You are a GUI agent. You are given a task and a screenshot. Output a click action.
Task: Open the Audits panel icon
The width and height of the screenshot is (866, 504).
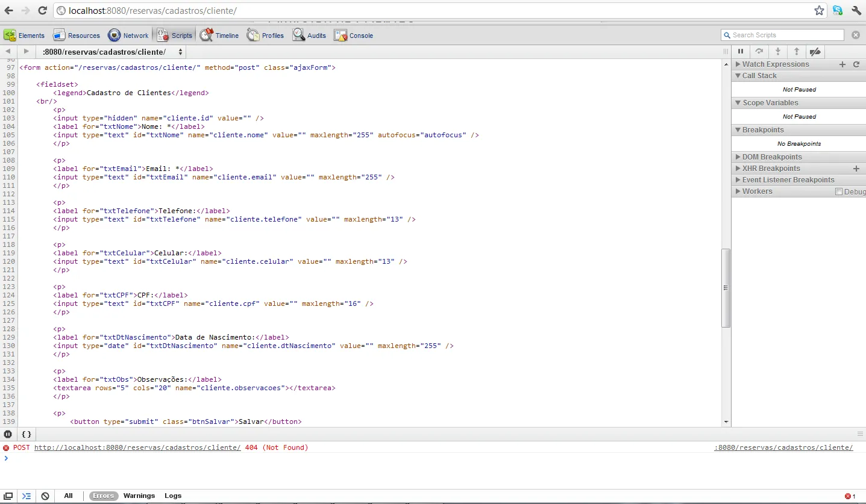tap(299, 36)
